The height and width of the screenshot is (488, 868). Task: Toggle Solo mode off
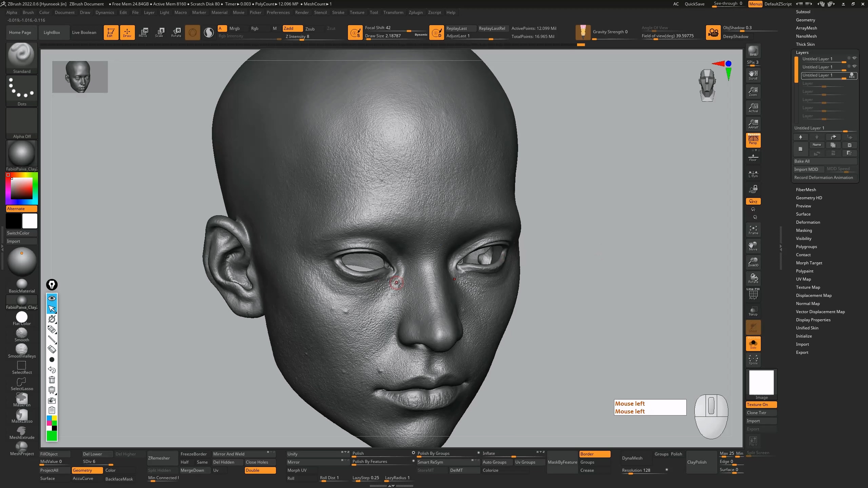coord(753,344)
